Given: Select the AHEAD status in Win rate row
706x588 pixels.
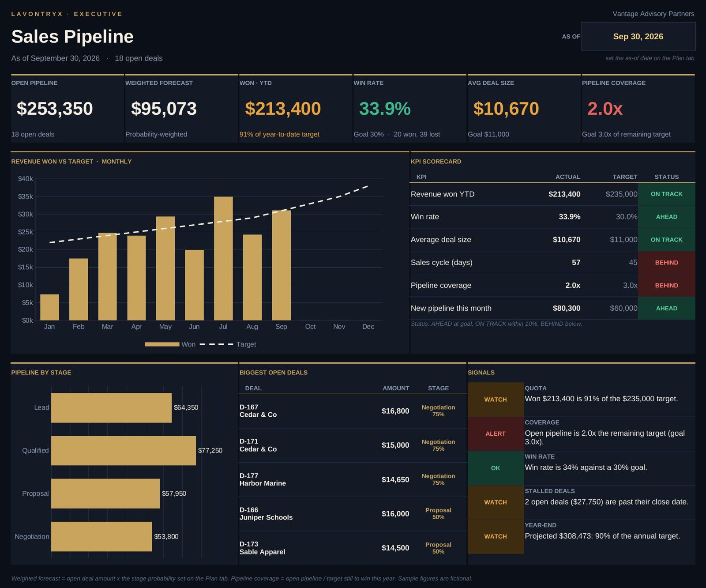Looking at the screenshot, I should 666,217.
